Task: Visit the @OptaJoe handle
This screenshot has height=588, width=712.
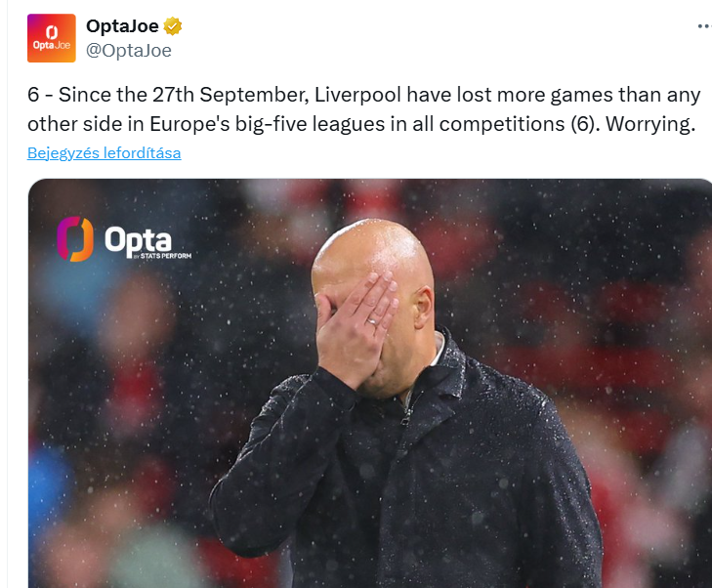Action: pyautogui.click(x=129, y=51)
